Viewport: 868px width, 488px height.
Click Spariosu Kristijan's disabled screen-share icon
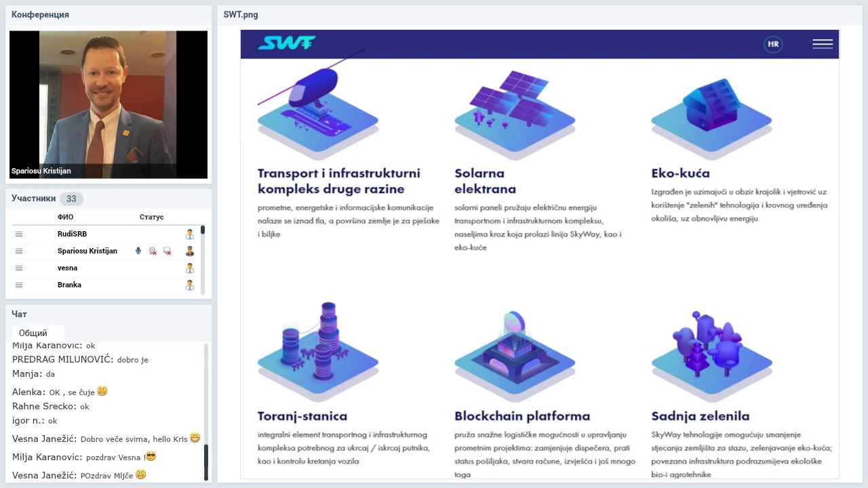point(167,251)
